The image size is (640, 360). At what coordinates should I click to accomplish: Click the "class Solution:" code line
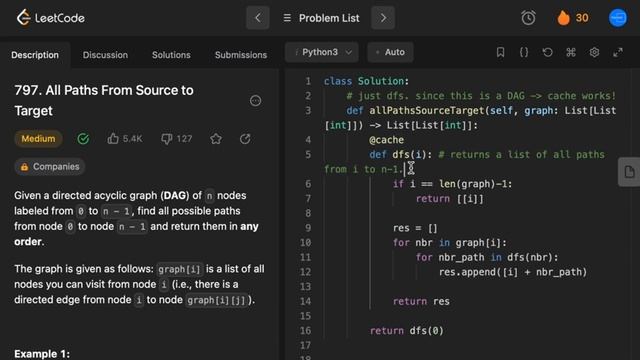[x=366, y=81]
